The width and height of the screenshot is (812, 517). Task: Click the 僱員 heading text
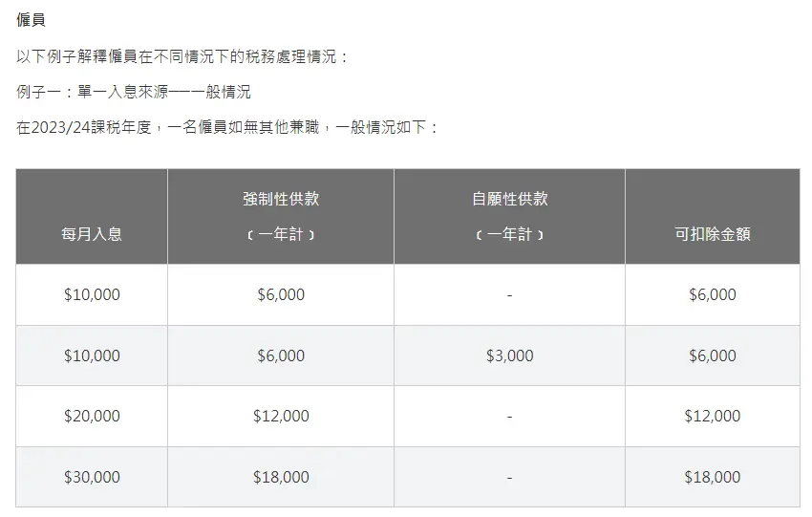[x=31, y=20]
